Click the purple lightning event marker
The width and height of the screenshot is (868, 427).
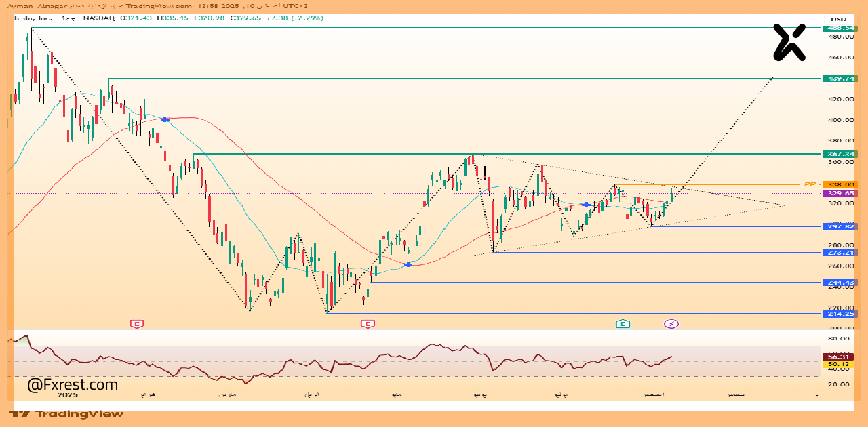pos(672,324)
